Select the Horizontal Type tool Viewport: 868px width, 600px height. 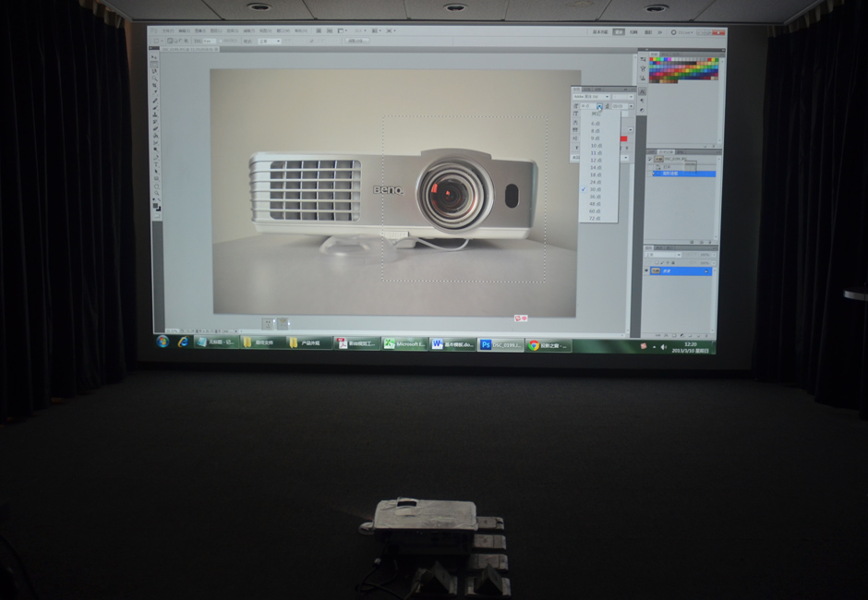click(156, 164)
